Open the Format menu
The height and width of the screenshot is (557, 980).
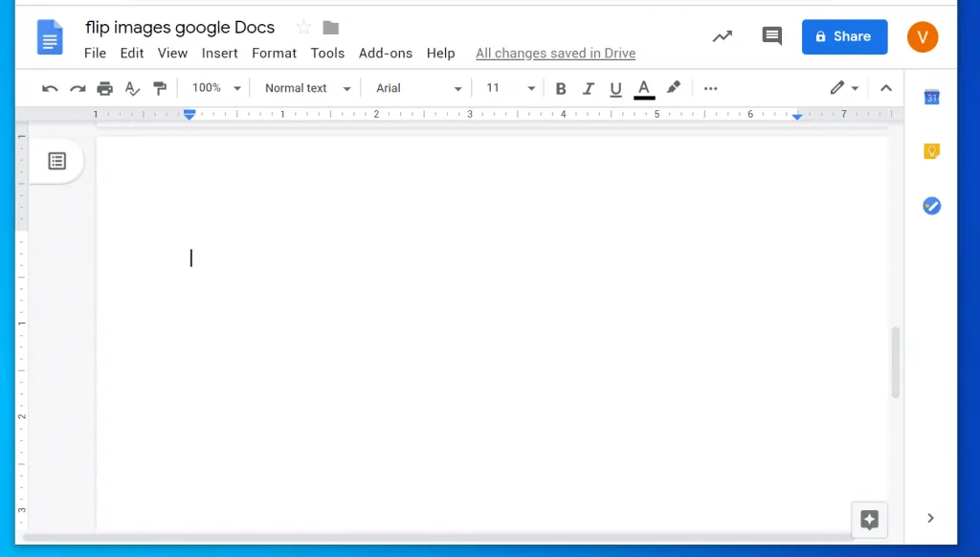click(x=274, y=54)
